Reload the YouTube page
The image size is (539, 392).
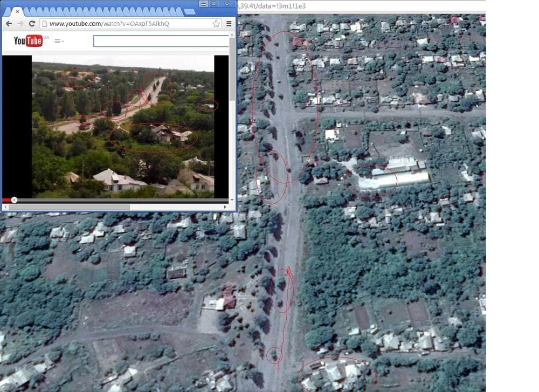click(32, 24)
